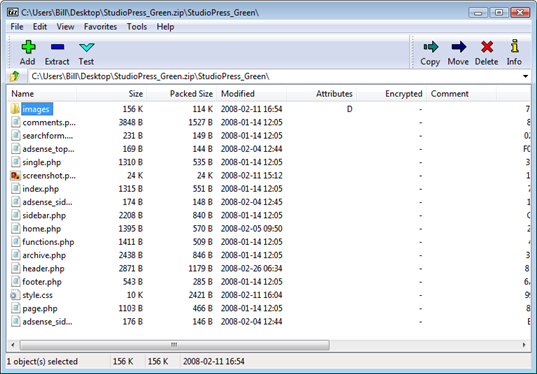Click the scroll left arrow
Screen dimensions: 537x374
pos(13,345)
